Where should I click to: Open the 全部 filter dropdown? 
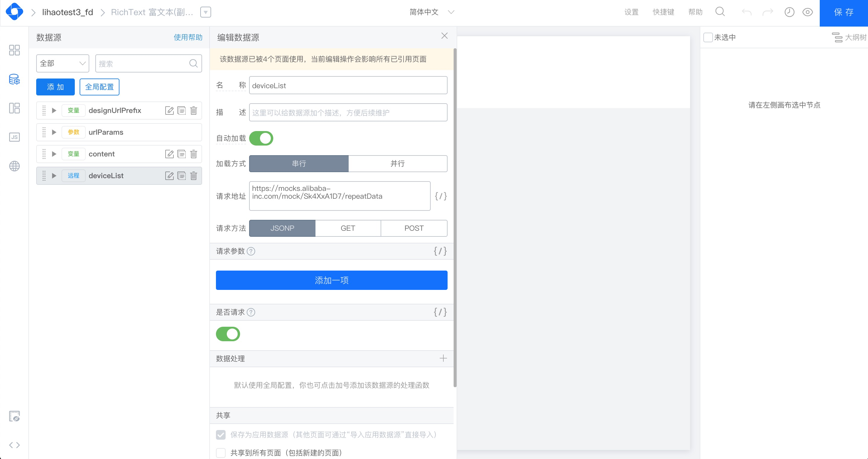click(x=62, y=63)
